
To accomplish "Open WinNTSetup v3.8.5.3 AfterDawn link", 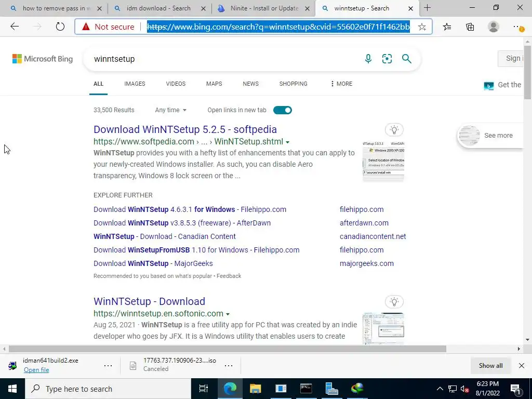I will 182,223.
